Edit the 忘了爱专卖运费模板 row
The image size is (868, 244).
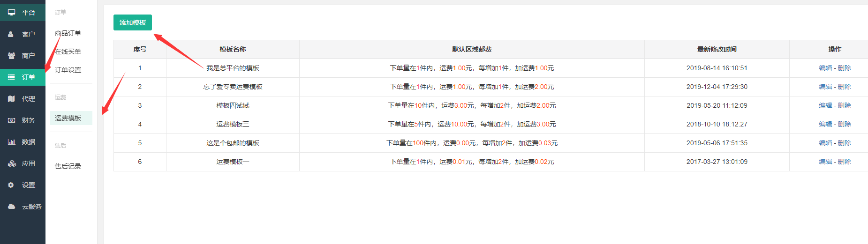tap(825, 87)
